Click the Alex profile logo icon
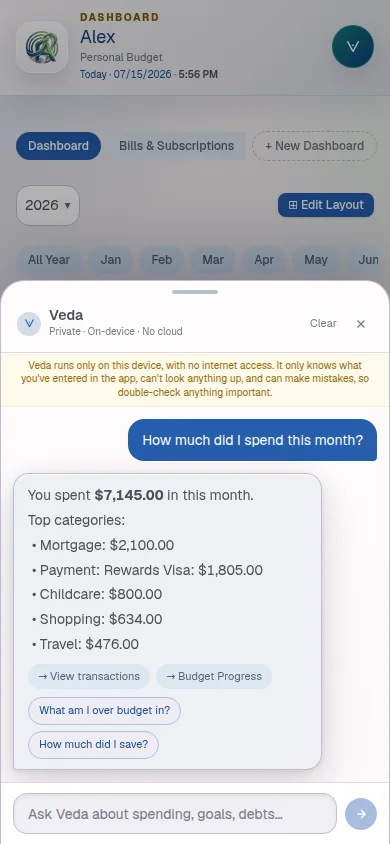 click(x=42, y=47)
